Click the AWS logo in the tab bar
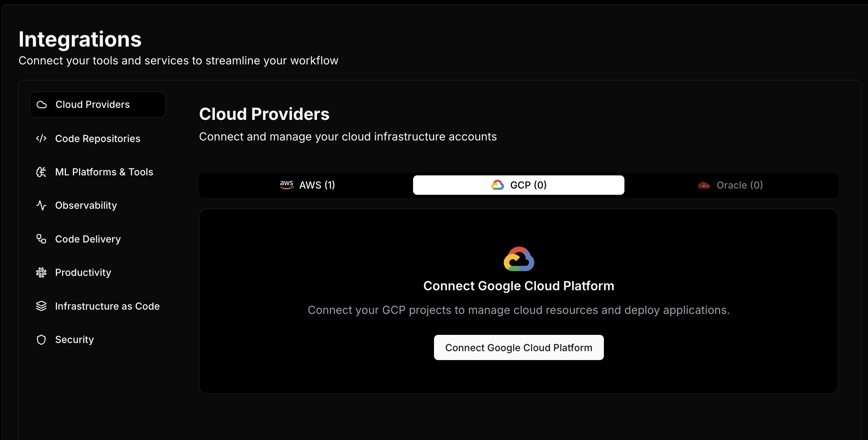Viewport: 868px width, 440px height. [x=287, y=185]
